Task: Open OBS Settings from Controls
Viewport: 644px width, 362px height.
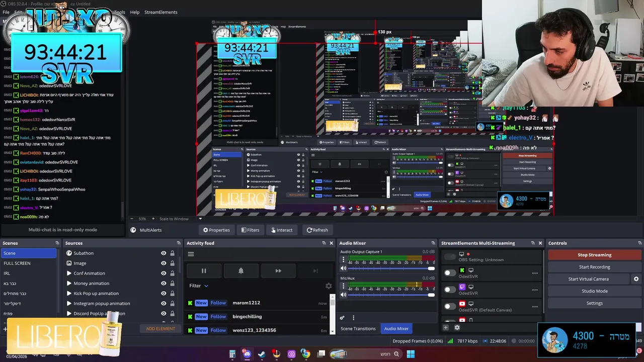Action: pyautogui.click(x=594, y=303)
